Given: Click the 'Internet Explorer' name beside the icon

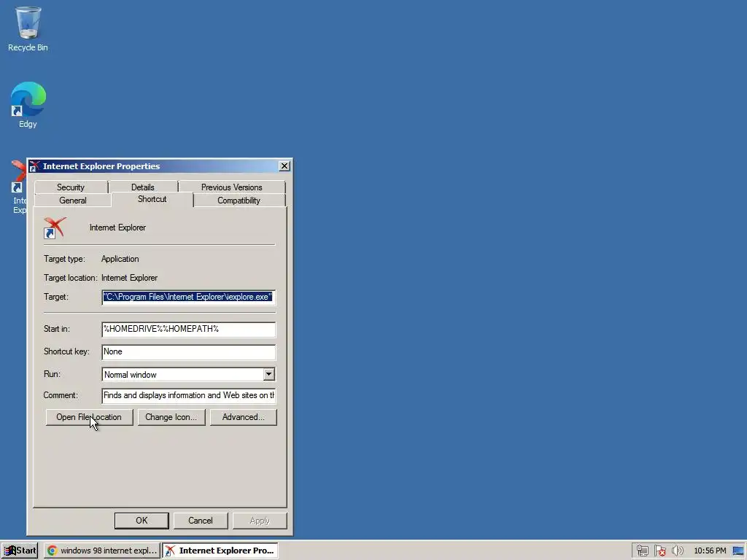Looking at the screenshot, I should (117, 227).
